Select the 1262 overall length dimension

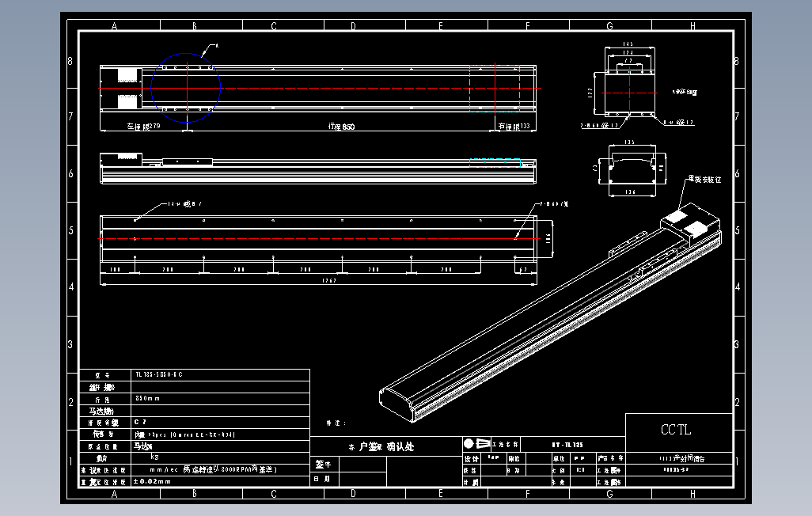(329, 280)
